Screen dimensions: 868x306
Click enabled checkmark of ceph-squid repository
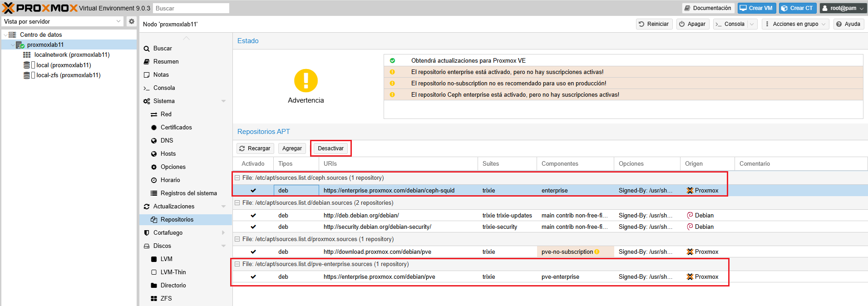pyautogui.click(x=253, y=191)
